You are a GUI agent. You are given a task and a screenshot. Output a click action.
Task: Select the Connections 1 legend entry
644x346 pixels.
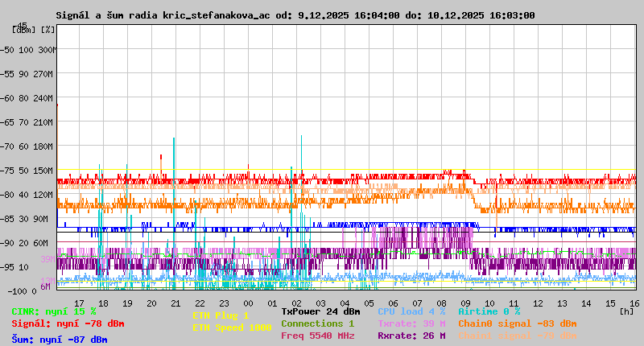317,323
